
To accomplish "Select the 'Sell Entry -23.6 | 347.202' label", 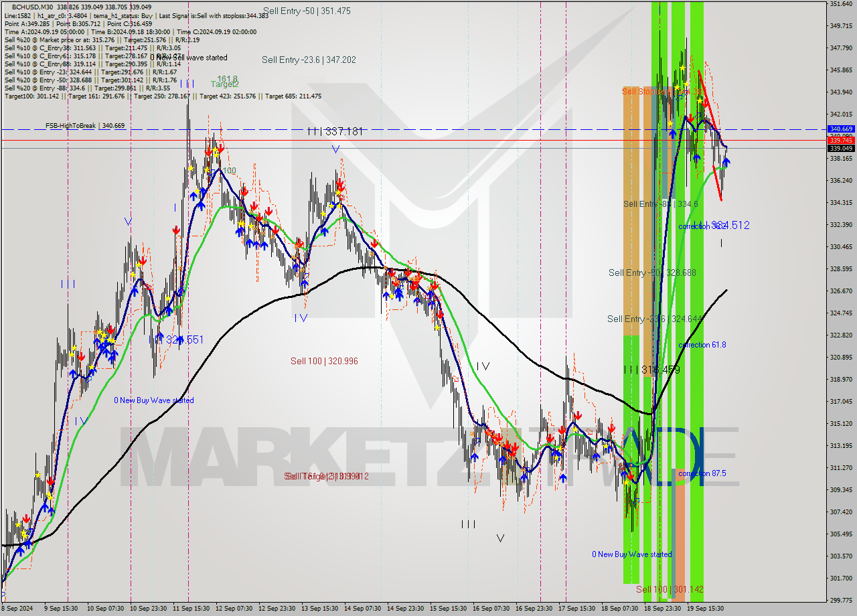I will click(309, 60).
